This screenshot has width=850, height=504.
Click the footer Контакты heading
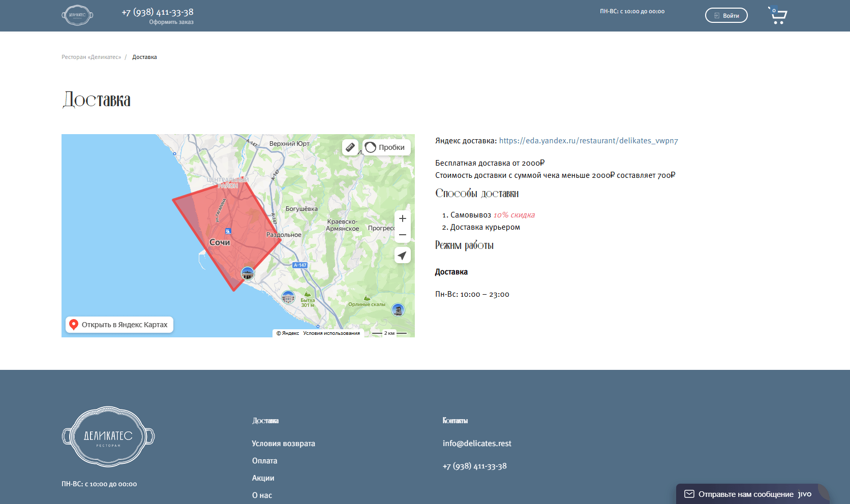click(x=455, y=421)
